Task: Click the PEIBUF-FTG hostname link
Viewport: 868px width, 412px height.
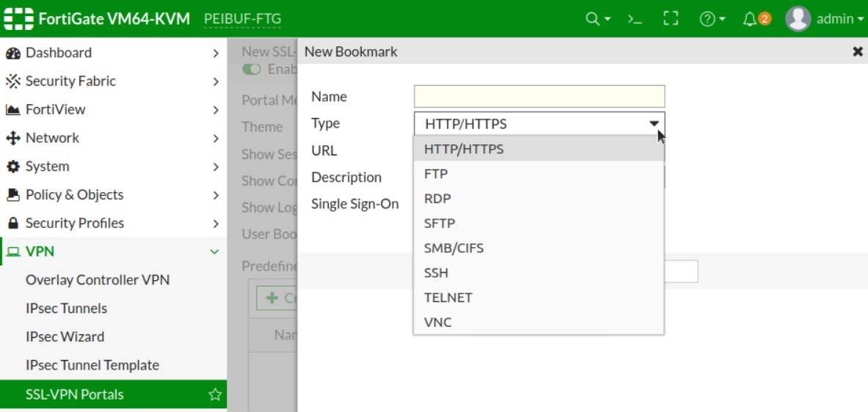Action: pyautogui.click(x=242, y=19)
